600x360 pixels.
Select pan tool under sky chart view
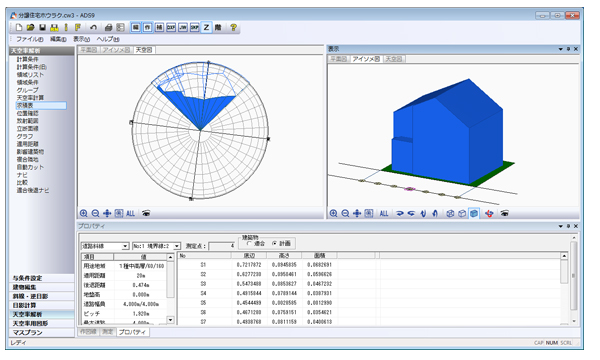coord(107,213)
